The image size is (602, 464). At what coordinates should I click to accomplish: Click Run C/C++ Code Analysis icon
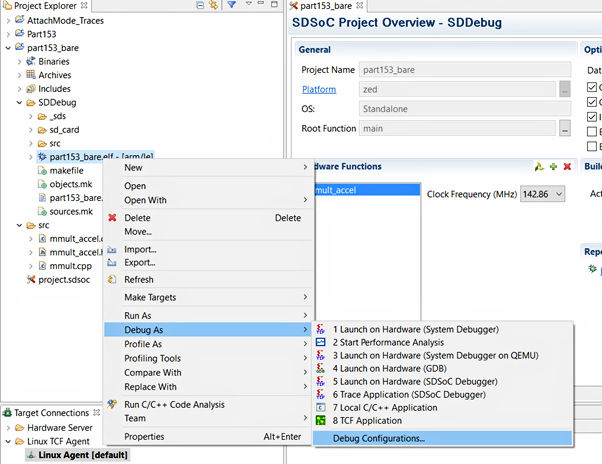pos(112,404)
